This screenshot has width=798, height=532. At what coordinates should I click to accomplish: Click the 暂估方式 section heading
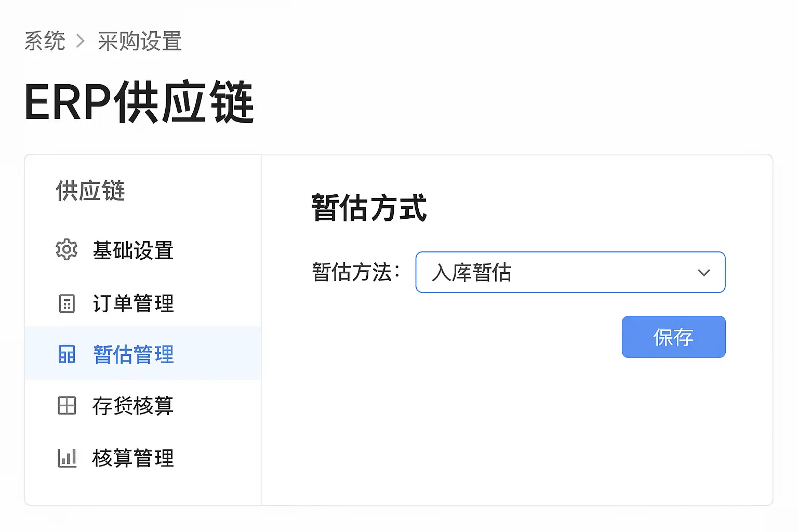point(369,208)
